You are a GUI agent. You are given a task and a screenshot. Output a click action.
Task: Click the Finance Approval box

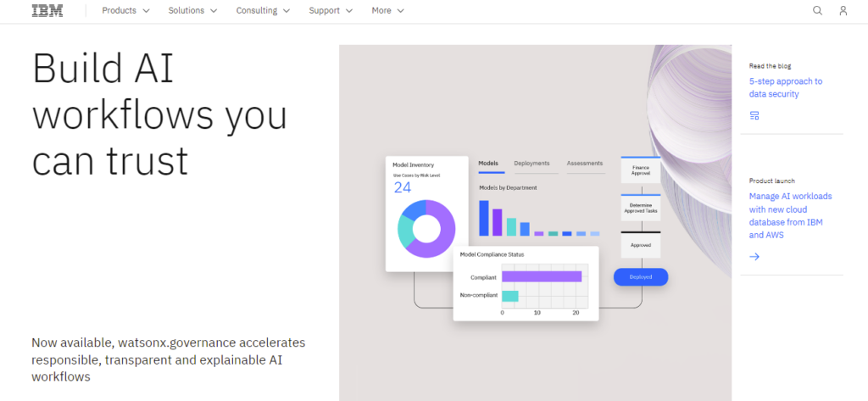(x=641, y=170)
